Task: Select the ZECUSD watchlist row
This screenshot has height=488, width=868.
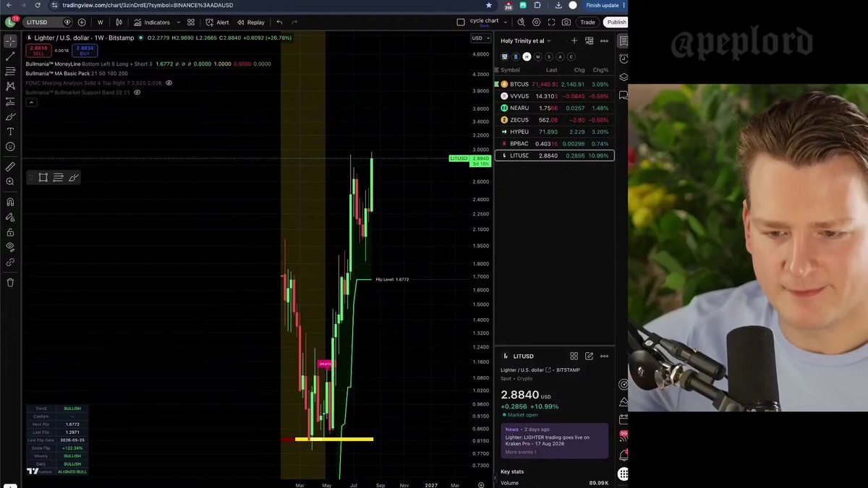Action: (554, 120)
